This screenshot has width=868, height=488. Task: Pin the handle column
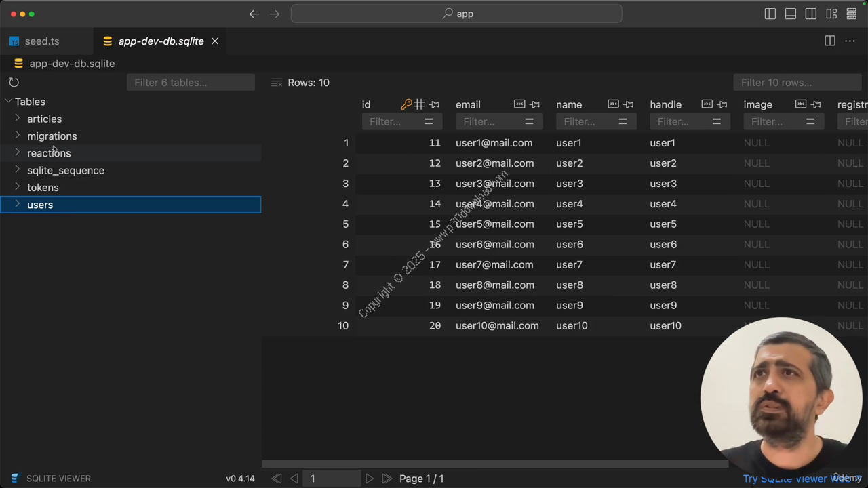[x=722, y=104]
